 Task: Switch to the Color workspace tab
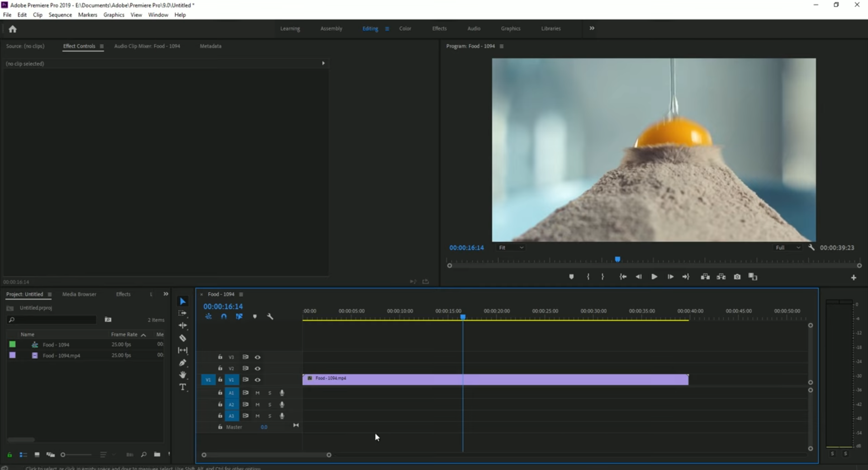(x=405, y=28)
